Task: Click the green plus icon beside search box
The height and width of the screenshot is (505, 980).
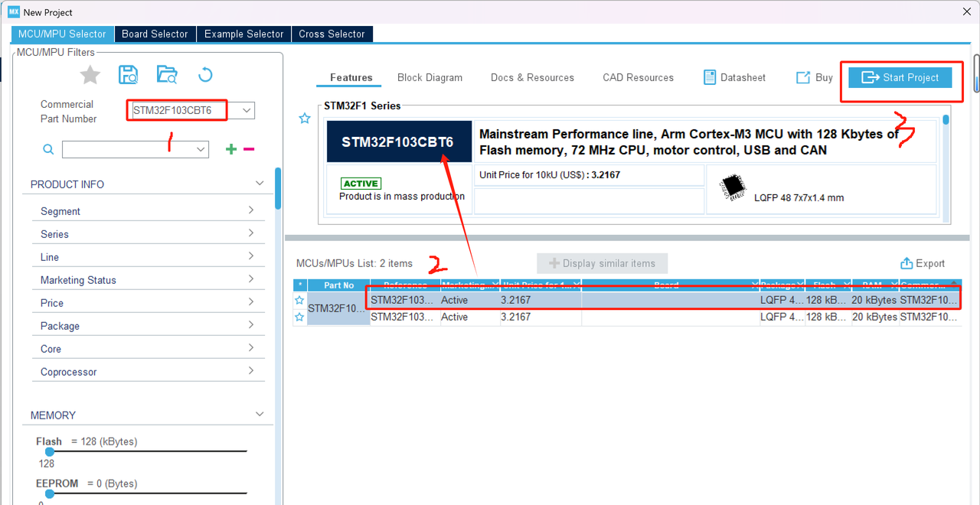Action: [x=231, y=149]
